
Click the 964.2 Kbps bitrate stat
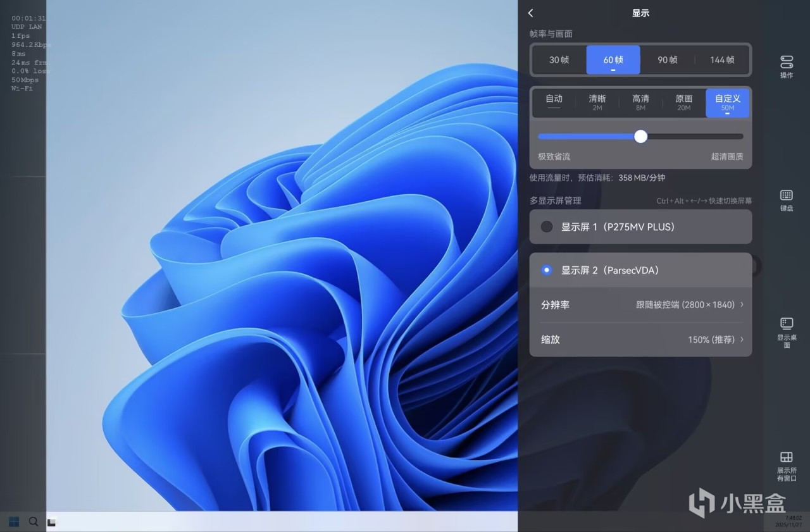(x=30, y=45)
